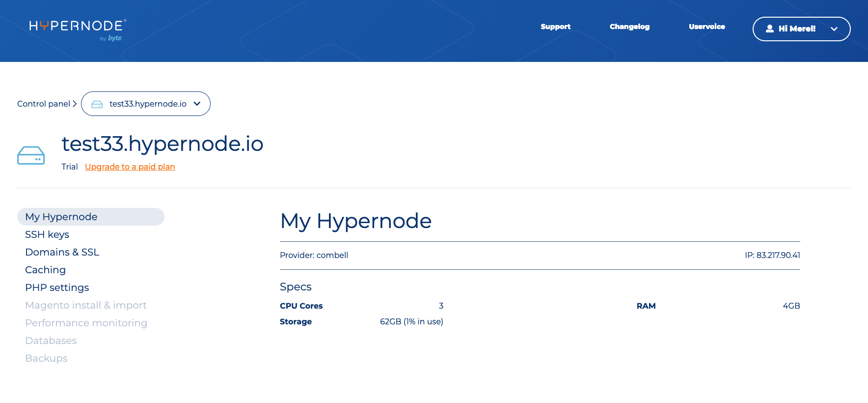Click Performance monitoring sidebar item
This screenshot has height=403, width=868.
tap(86, 323)
